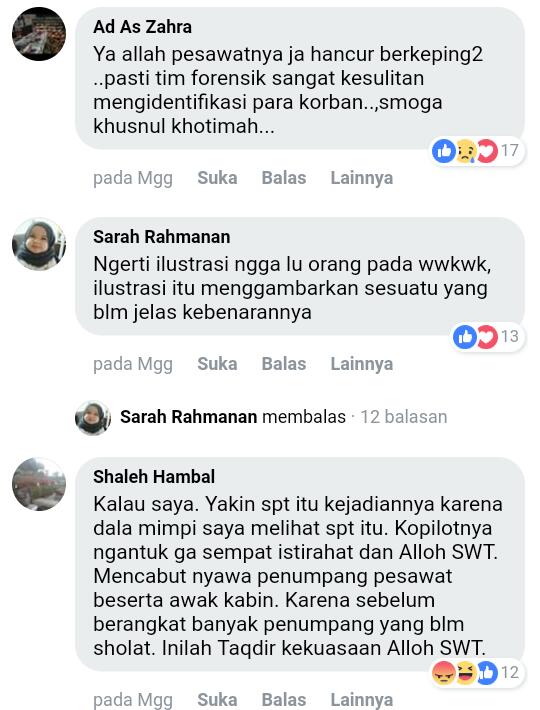Open Lainnya menu under Ad As Zahra's comment

[362, 178]
